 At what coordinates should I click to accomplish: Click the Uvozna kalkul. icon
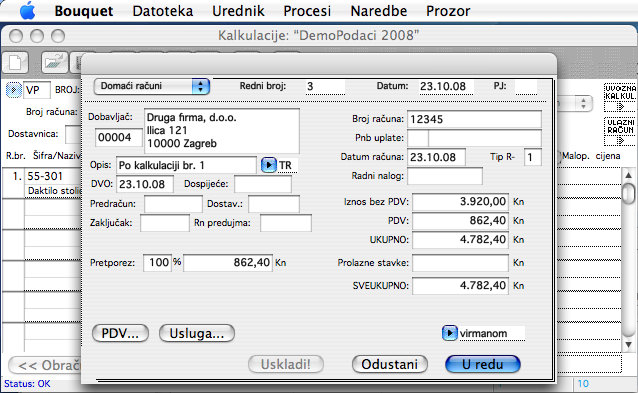click(x=620, y=98)
